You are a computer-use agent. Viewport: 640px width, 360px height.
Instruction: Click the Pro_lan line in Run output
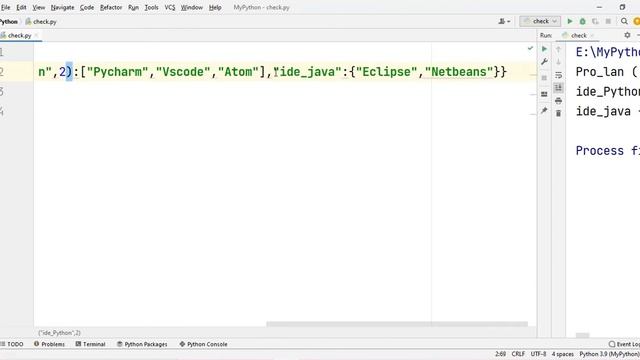[608, 72]
